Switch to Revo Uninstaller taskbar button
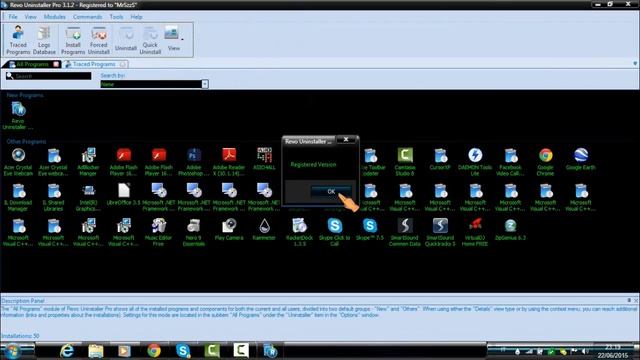 (x=270, y=351)
